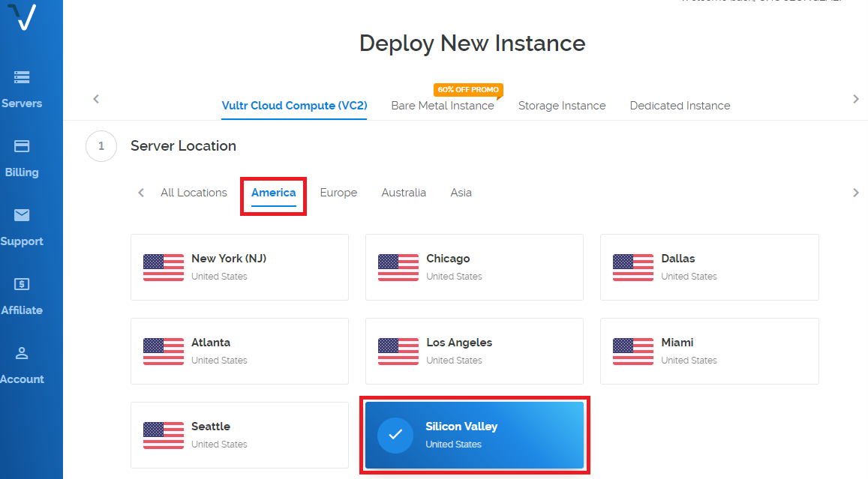The width and height of the screenshot is (868, 479).
Task: Click the Chicago flag icon
Action: (x=398, y=268)
